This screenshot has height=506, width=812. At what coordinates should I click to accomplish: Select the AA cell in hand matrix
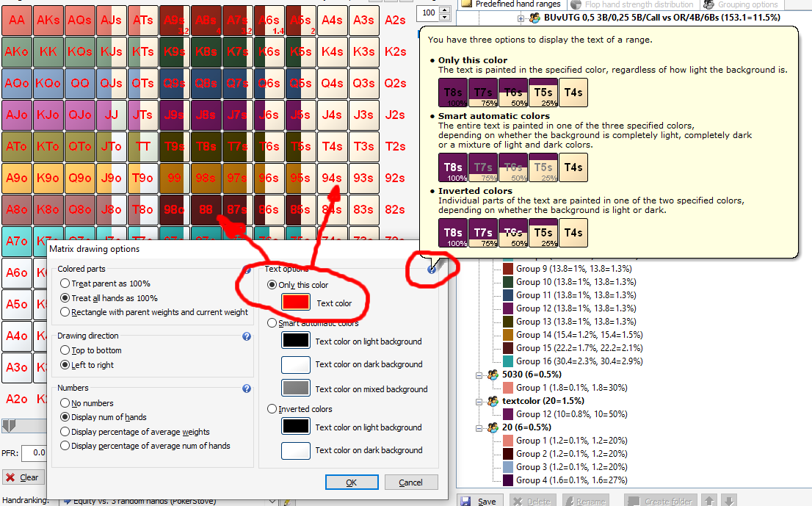[17, 21]
